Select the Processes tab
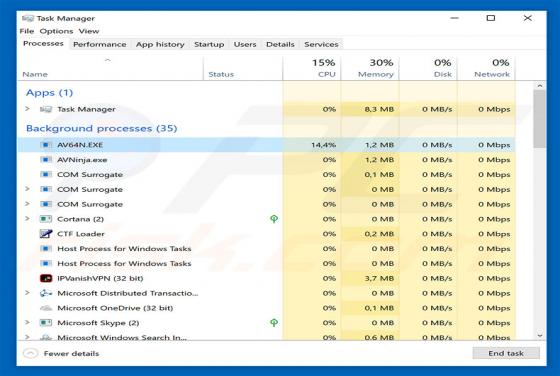The image size is (560, 376). point(43,44)
